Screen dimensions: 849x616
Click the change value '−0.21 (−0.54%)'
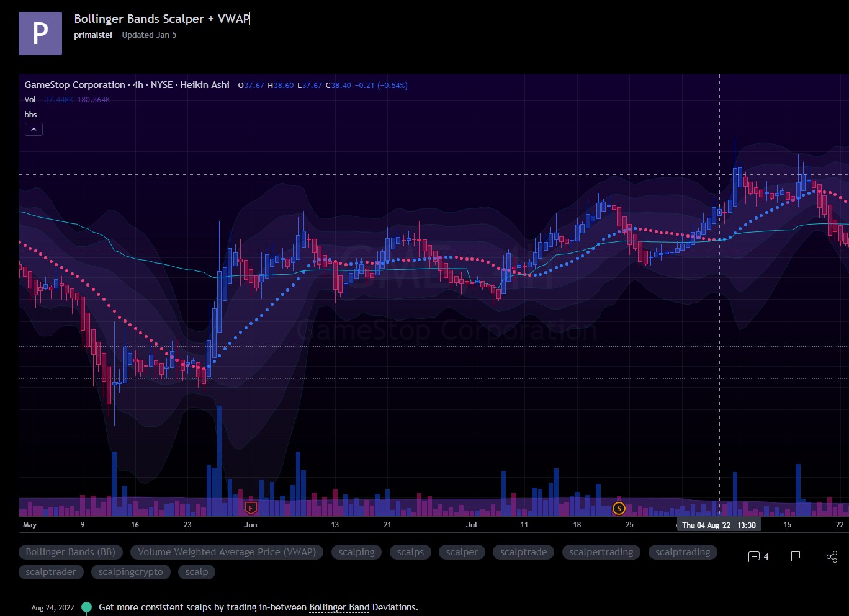click(381, 86)
